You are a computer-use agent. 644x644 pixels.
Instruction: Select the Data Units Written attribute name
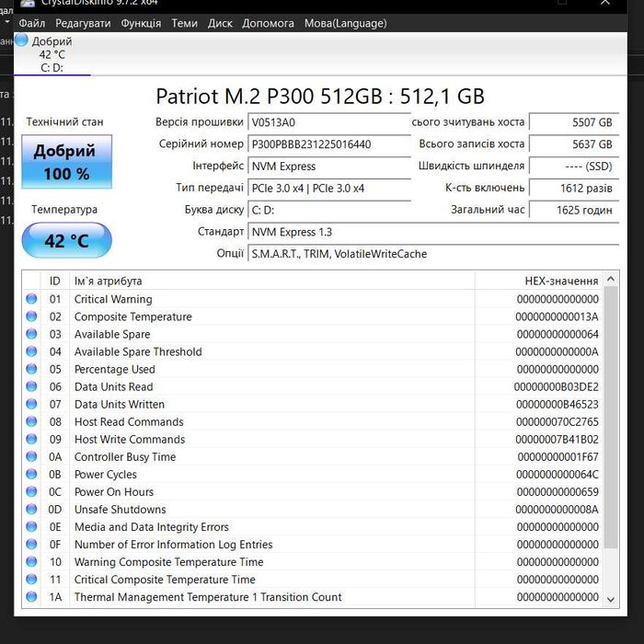[x=119, y=405]
